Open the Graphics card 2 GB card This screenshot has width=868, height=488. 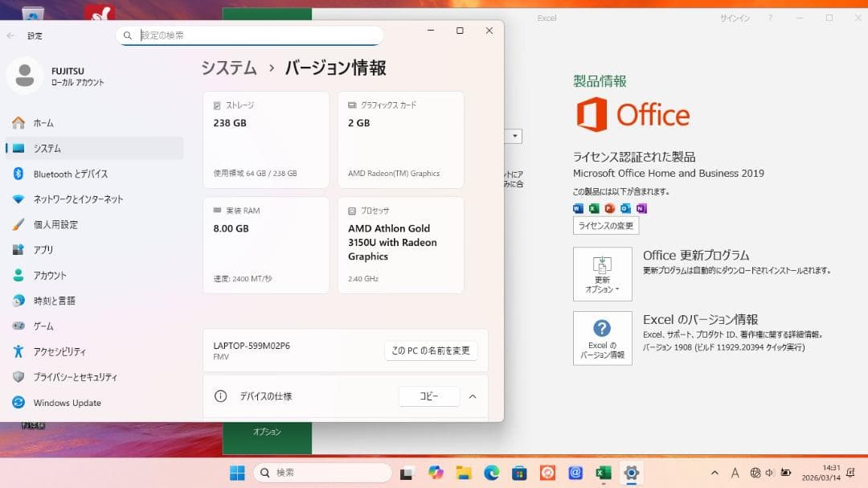click(401, 140)
